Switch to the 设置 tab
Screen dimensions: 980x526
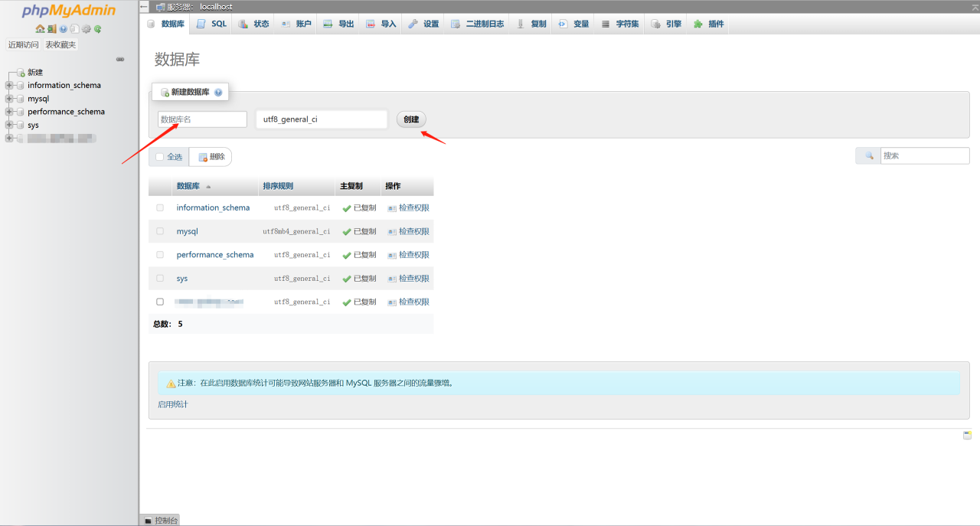pyautogui.click(x=423, y=24)
